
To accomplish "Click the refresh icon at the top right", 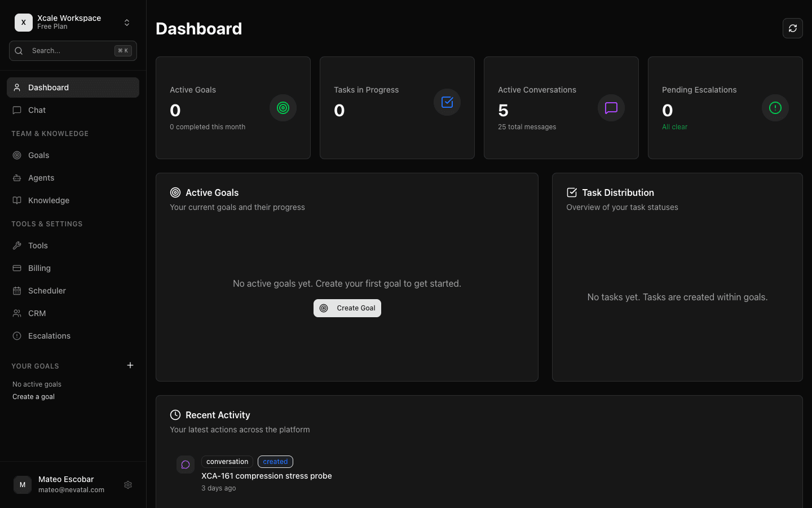I will click(x=792, y=28).
